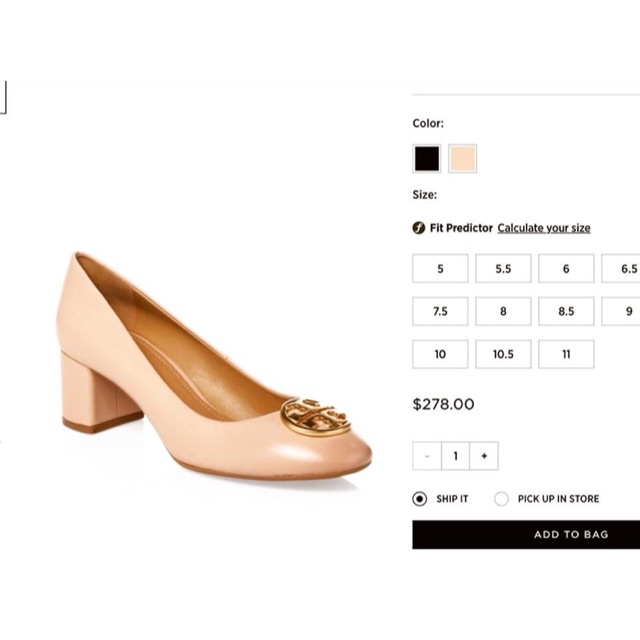The width and height of the screenshot is (640, 640).
Task: Select shoe size 10
Action: click(440, 354)
